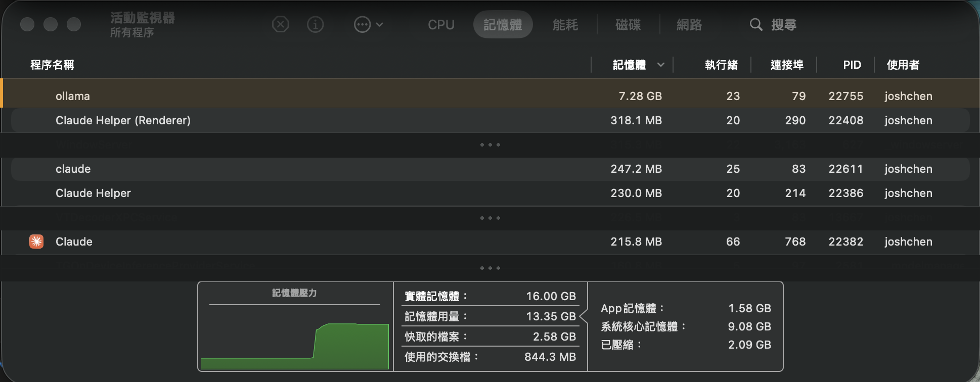Click the Claude app icon in the list
Viewport: 980px width, 382px height.
(36, 242)
